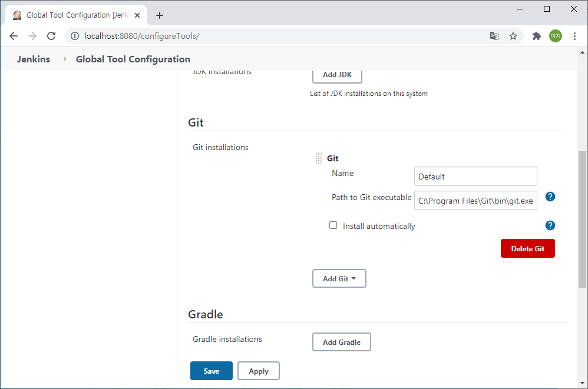Click the 'Gradle installations' label
The height and width of the screenshot is (389, 588).
pyautogui.click(x=227, y=339)
